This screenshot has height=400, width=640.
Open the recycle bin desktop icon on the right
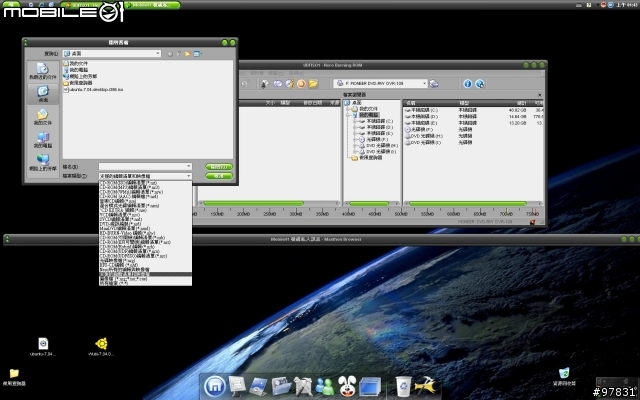point(564,376)
